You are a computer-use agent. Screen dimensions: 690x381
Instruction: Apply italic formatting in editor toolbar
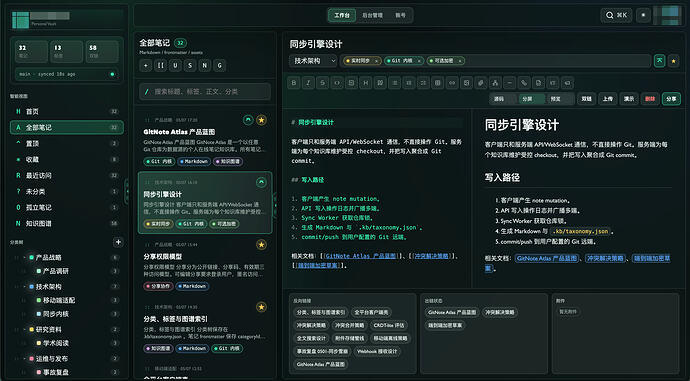point(308,83)
